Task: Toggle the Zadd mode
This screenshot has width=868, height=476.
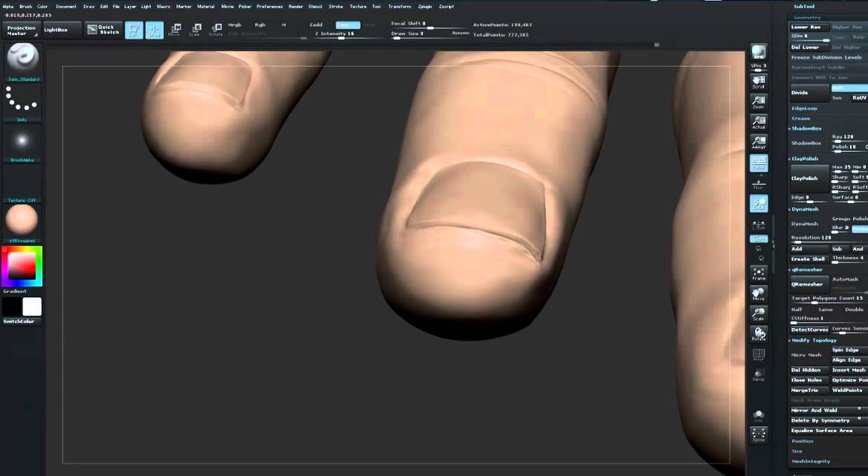Action: click(x=316, y=25)
